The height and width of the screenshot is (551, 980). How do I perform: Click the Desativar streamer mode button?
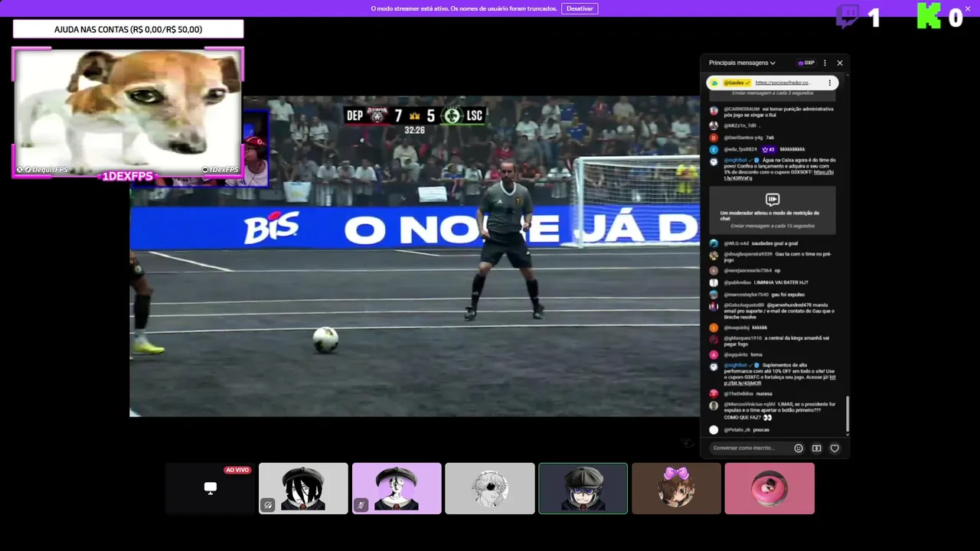tap(580, 8)
